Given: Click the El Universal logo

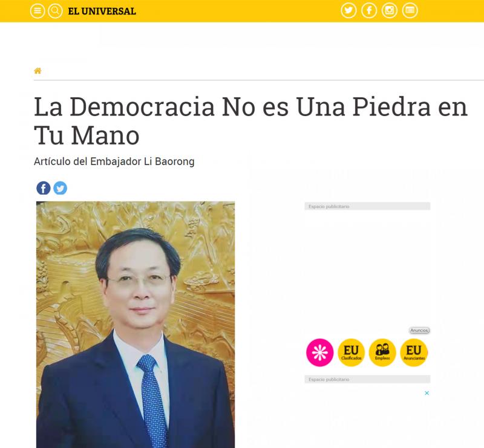Looking at the screenshot, I should 102,11.
